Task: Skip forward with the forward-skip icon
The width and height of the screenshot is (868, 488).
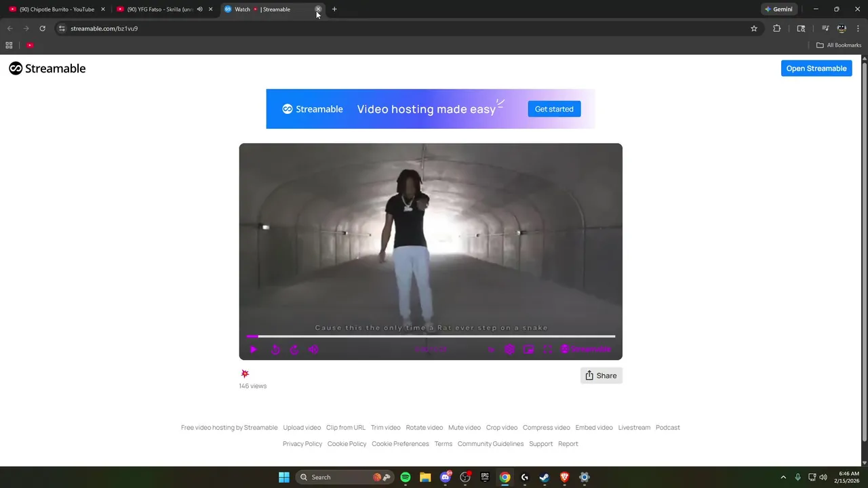Action: 294,350
